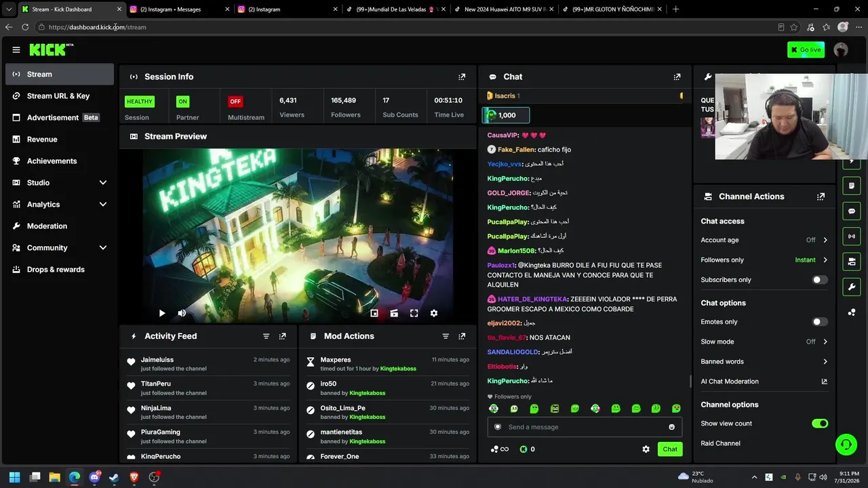Turn on Subscribers only chat
The height and width of the screenshot is (488, 868).
819,280
